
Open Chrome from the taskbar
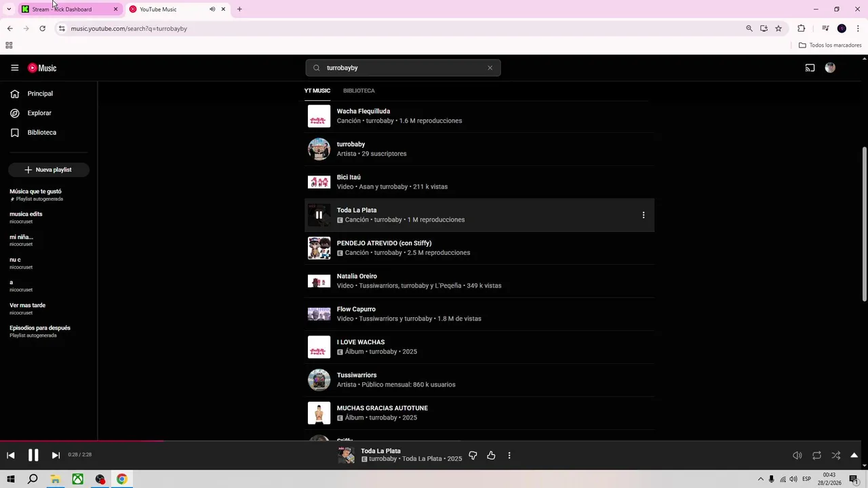coord(121,479)
